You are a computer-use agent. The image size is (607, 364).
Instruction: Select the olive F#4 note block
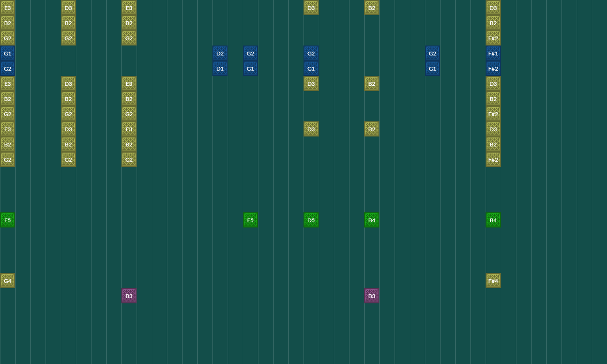tap(493, 281)
